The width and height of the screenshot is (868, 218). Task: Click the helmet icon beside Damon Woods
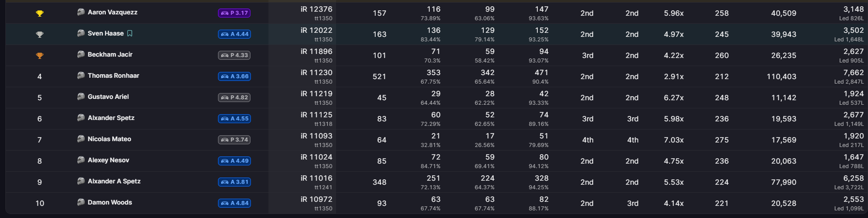coord(81,202)
